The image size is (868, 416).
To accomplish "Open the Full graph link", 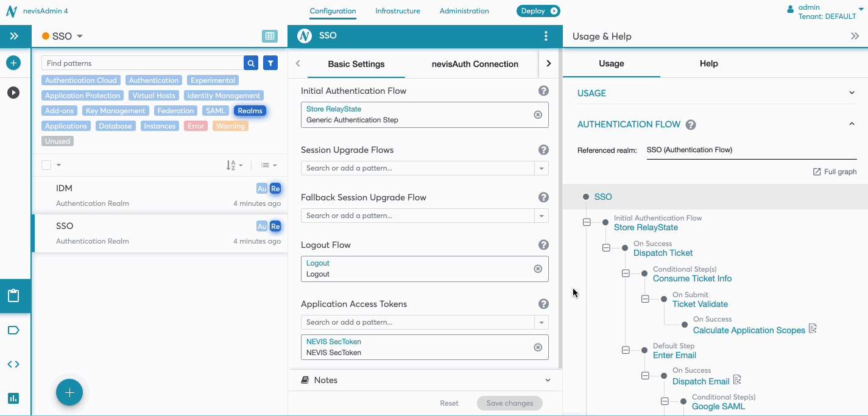I will pyautogui.click(x=835, y=172).
